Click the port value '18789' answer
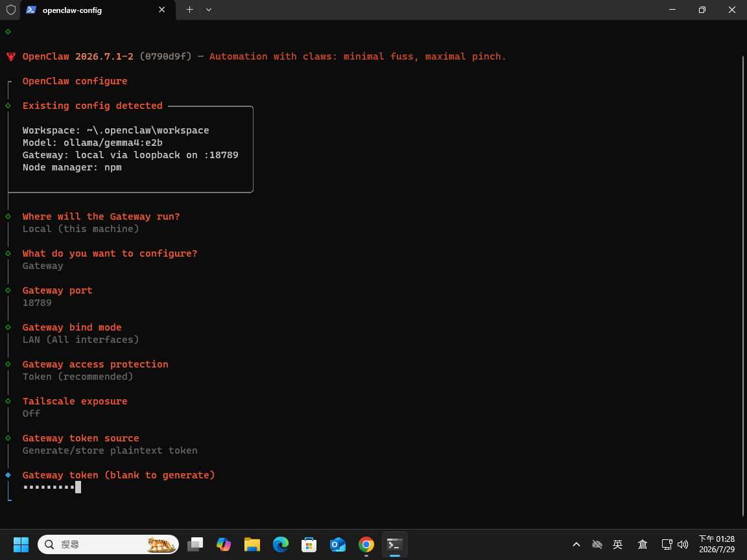 [x=37, y=303]
